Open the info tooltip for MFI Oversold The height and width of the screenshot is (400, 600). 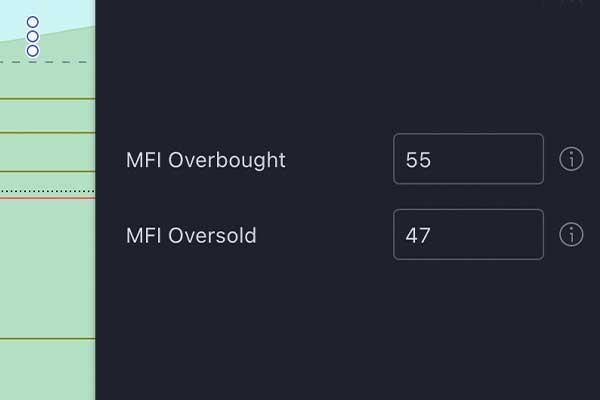point(571,235)
